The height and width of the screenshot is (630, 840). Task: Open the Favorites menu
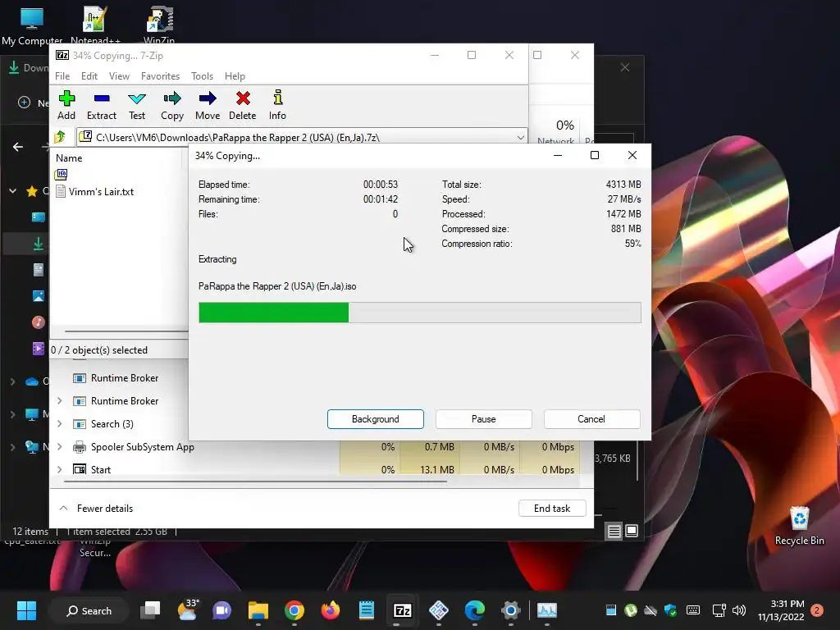(x=160, y=76)
